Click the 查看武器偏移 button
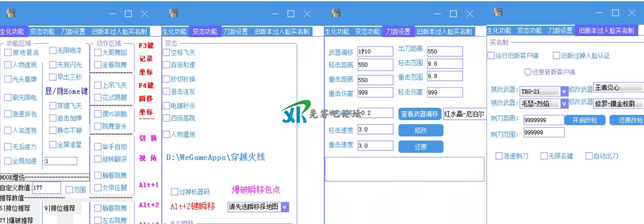Viewport: 644px width, 224px height. [419, 114]
